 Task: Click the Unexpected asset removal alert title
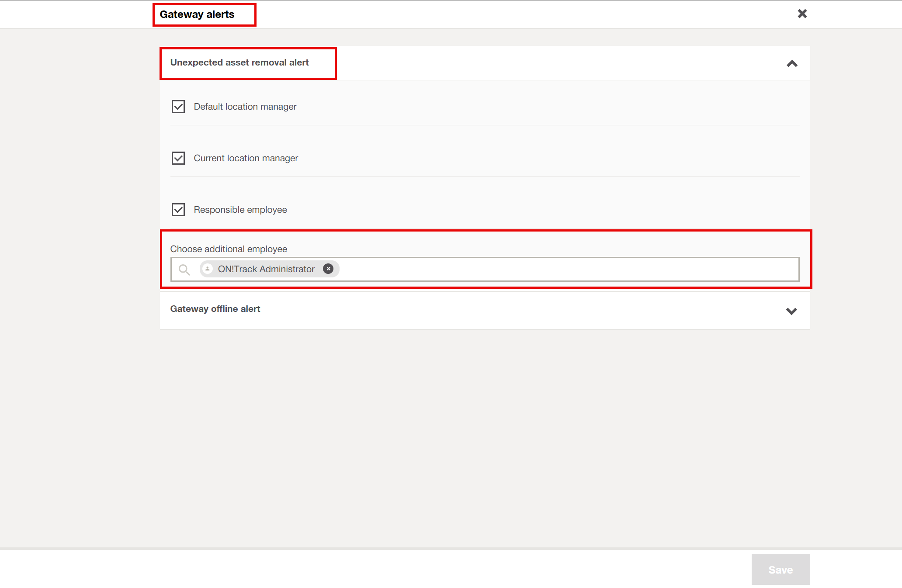(239, 62)
